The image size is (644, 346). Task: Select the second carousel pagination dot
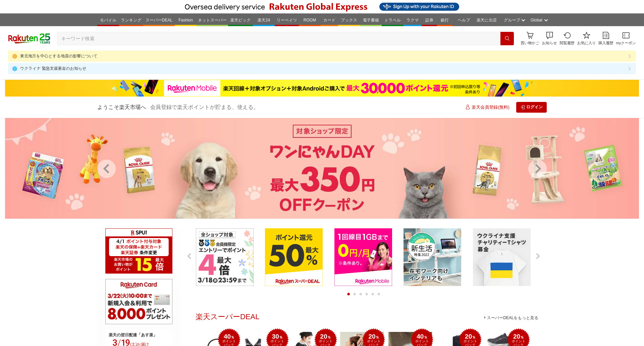pos(355,294)
